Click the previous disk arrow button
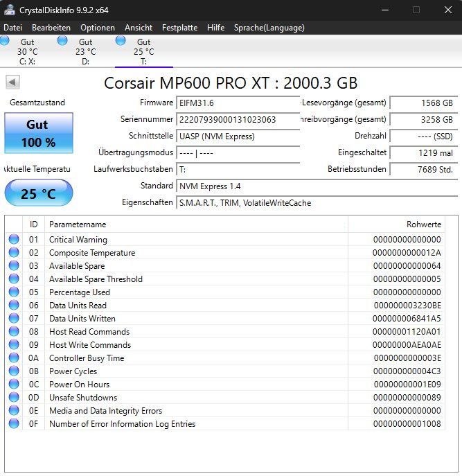462x476 pixels. point(12,82)
